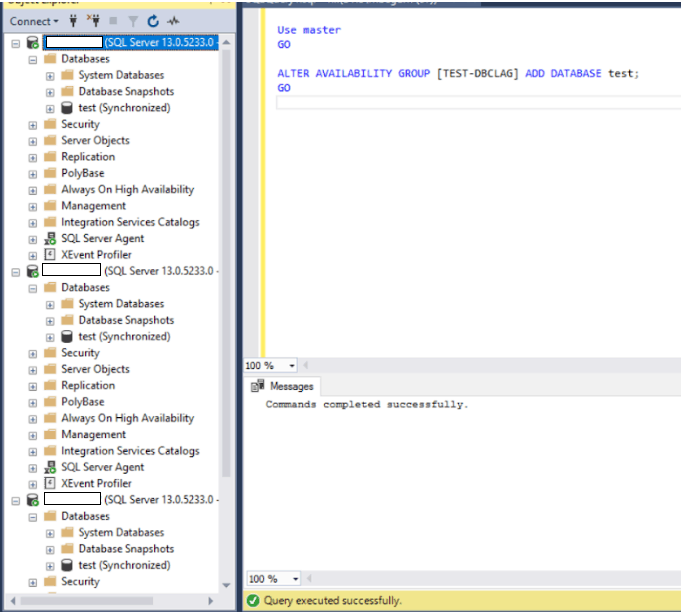Click the Activity Monitor pulse icon
The height and width of the screenshot is (612, 683).
click(x=173, y=21)
